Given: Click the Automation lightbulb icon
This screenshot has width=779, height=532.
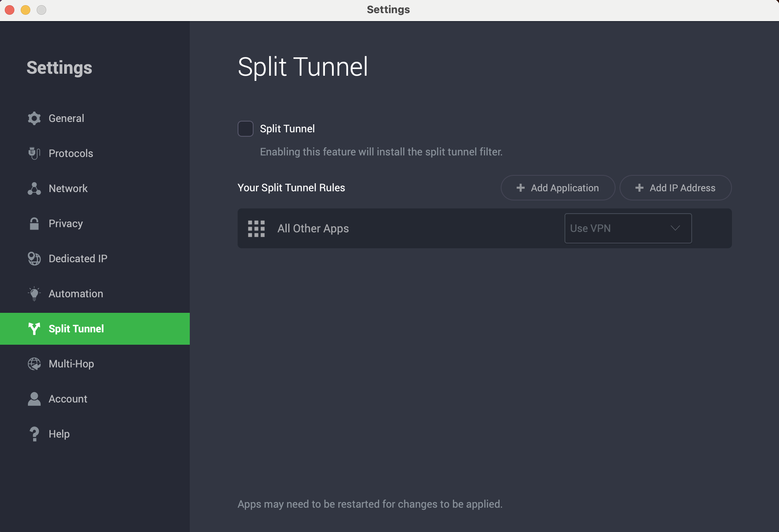Looking at the screenshot, I should pos(34,293).
